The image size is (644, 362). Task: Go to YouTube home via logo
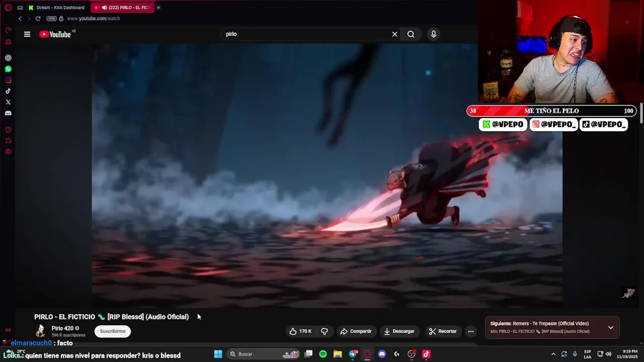click(55, 34)
